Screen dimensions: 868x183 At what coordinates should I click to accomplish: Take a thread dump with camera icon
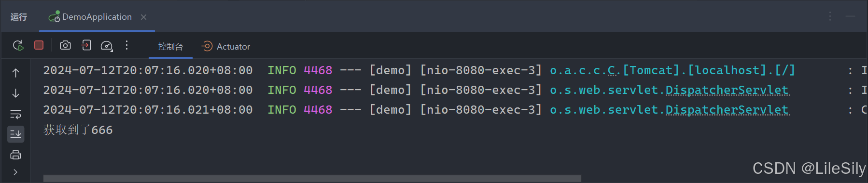click(x=65, y=45)
